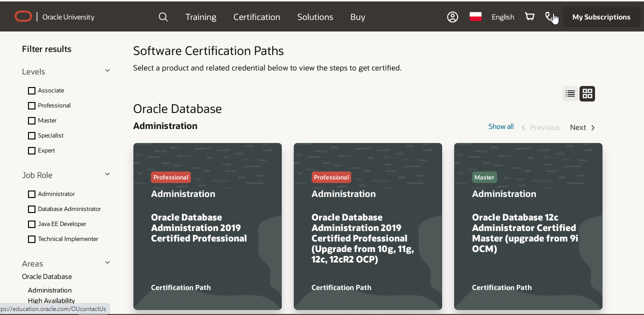Collapse the Levels filter section

(x=107, y=71)
